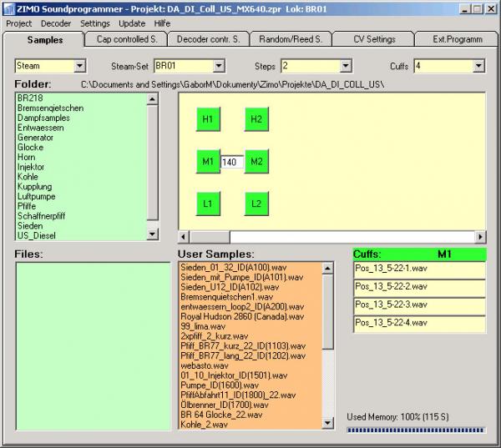Screen dimensions: 501x448
Task: Click User Samples list up arrow
Action: point(327,269)
